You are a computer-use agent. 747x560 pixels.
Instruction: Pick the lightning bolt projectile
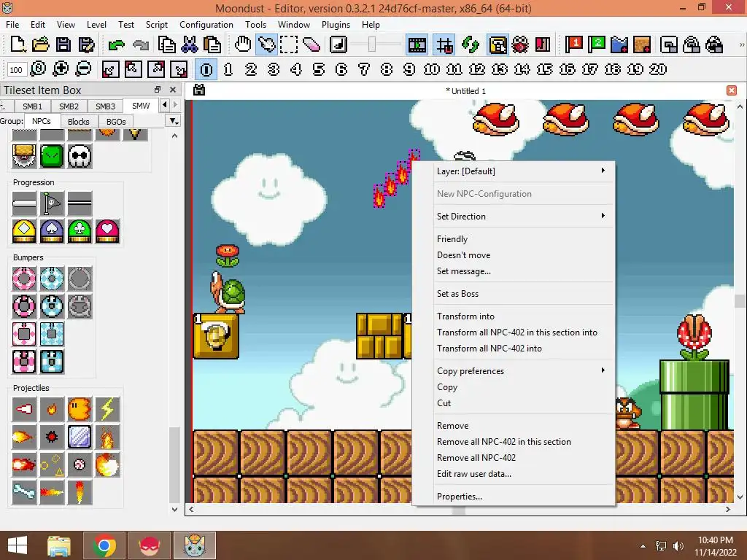click(x=107, y=409)
